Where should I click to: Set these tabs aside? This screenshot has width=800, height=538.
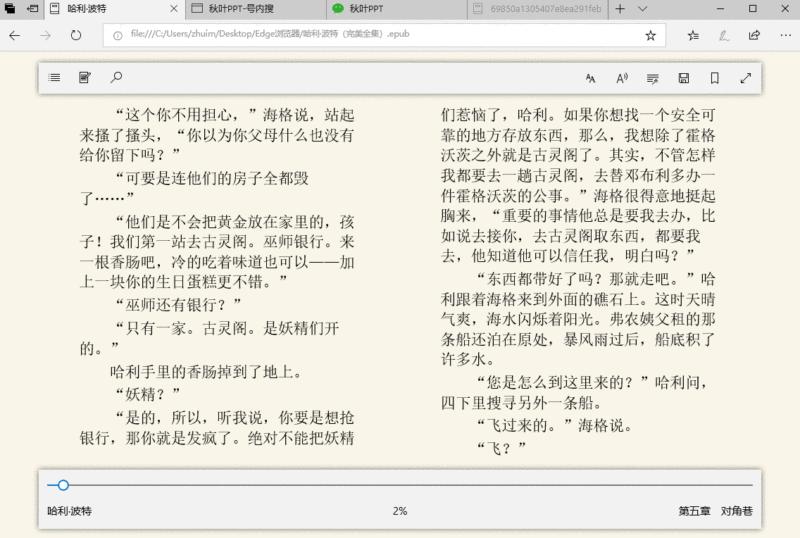pyautogui.click(x=33, y=9)
